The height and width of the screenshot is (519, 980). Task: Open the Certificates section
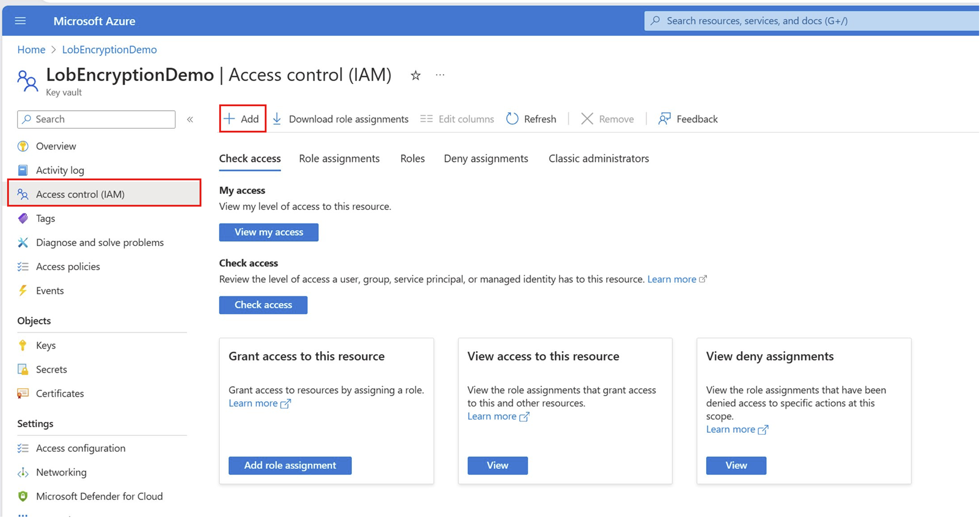click(59, 393)
